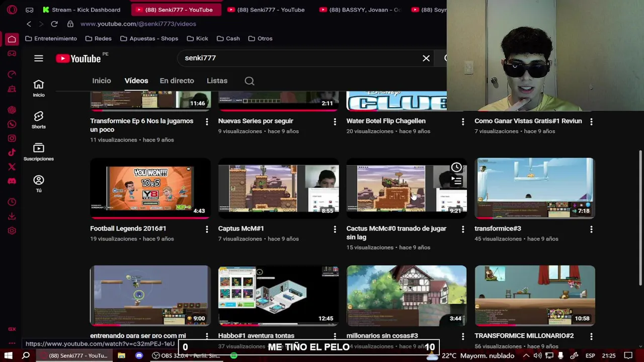Viewport: 644px width, 362px height.
Task: Open Football Legends 2016#1 video title
Action: point(128,229)
